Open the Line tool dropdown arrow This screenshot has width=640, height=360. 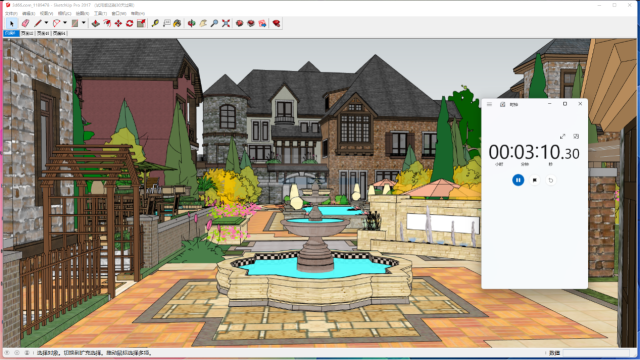click(46, 23)
